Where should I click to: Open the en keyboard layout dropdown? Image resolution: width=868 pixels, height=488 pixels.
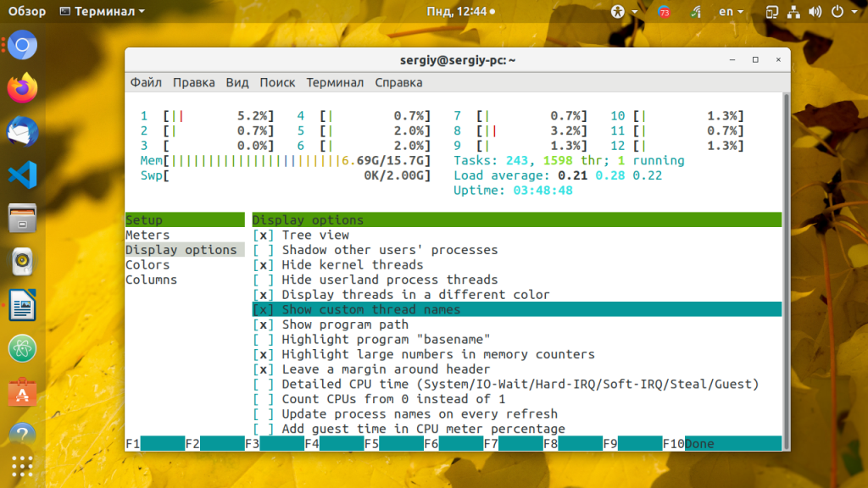[x=731, y=12]
